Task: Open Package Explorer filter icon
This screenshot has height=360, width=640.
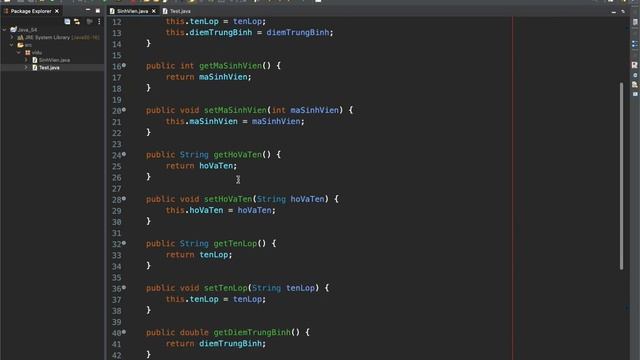Action: point(89,22)
